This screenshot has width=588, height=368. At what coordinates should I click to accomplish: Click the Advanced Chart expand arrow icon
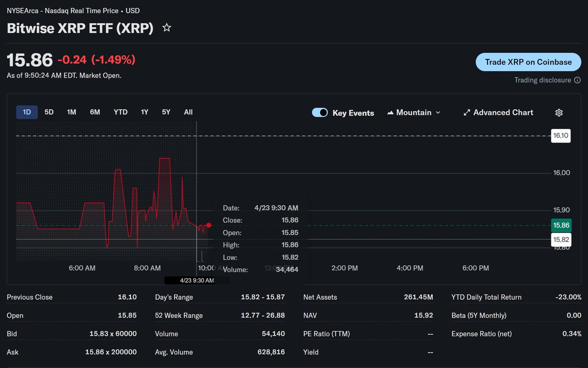coord(466,112)
